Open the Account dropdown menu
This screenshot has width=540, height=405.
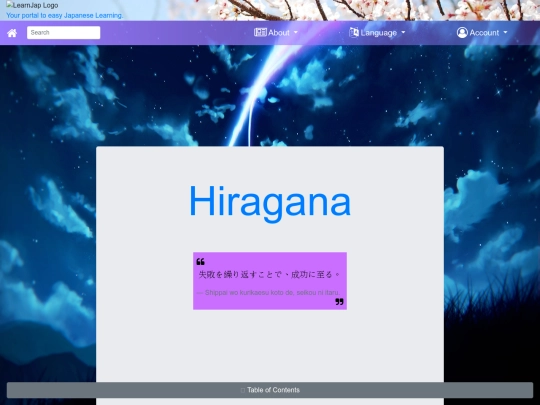pyautogui.click(x=482, y=33)
